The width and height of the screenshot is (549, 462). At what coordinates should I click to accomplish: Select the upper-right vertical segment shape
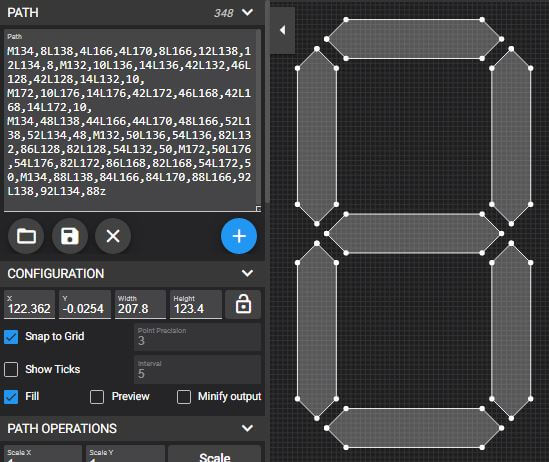511,136
